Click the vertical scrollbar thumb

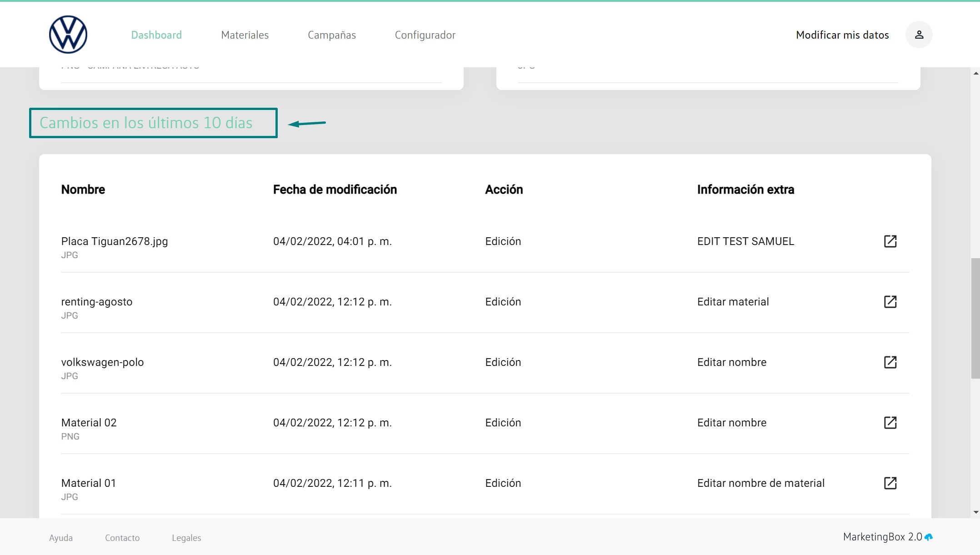(x=975, y=318)
